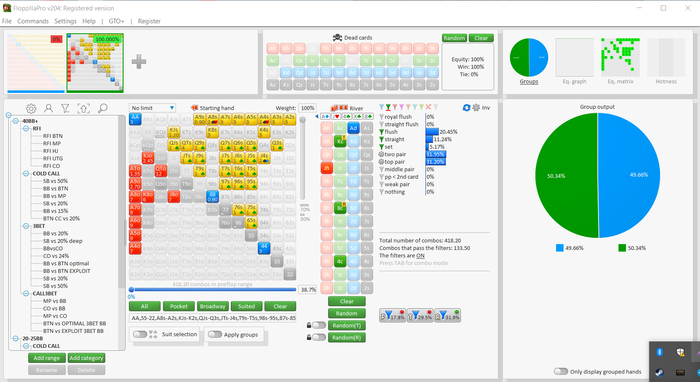The height and width of the screenshot is (382, 700).
Task: Collapse the 3BET category node
Action: coord(26,226)
